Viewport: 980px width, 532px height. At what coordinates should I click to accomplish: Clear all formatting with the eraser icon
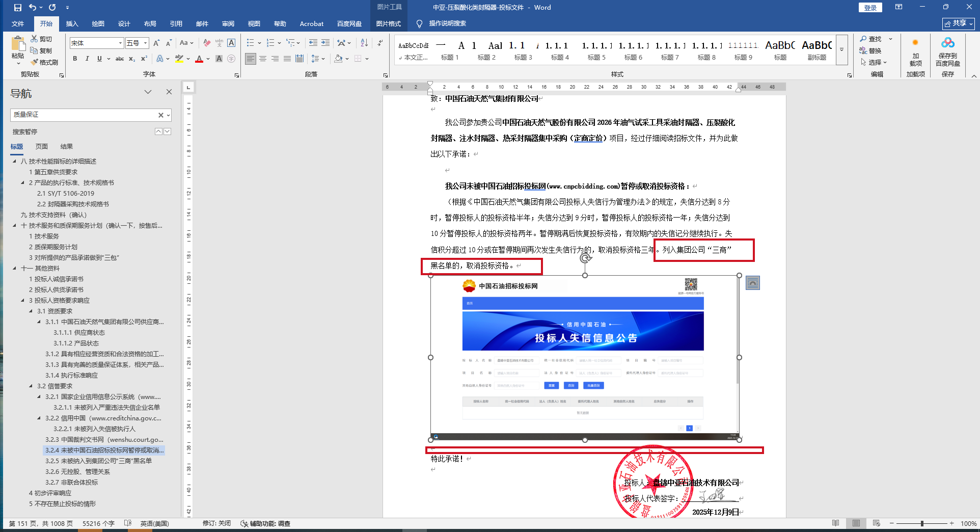(x=207, y=43)
